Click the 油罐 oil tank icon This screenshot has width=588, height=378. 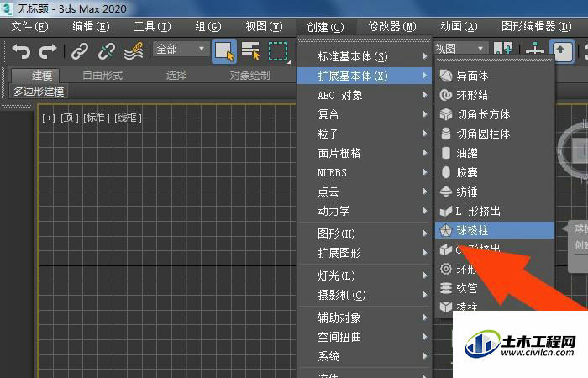tap(445, 153)
